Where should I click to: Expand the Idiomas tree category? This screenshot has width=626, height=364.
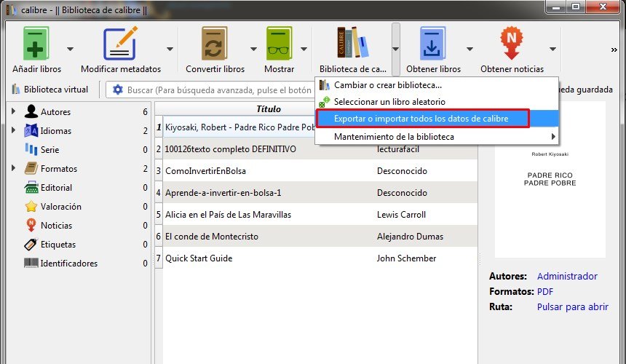coord(13,131)
